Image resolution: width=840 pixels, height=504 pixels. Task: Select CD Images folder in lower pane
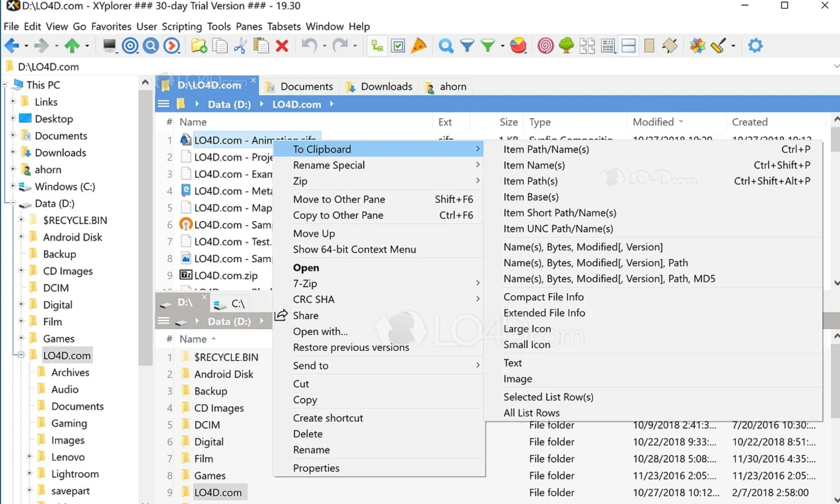click(x=219, y=408)
